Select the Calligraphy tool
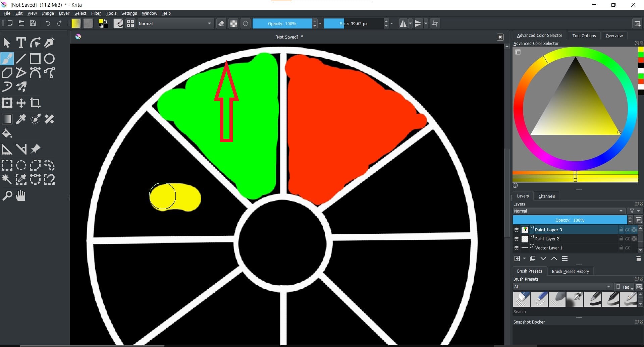The height and width of the screenshot is (347, 644). tap(49, 43)
